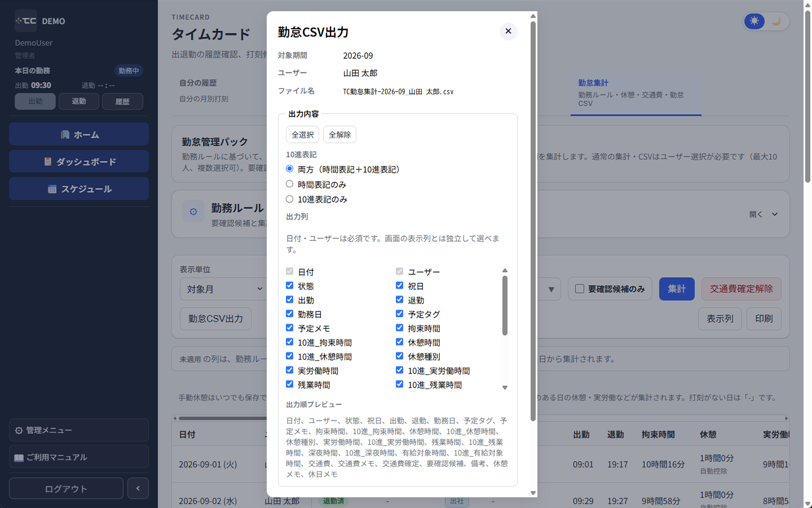This screenshot has height=508, width=812.
Task: Click the blue 集計 button
Action: point(677,289)
